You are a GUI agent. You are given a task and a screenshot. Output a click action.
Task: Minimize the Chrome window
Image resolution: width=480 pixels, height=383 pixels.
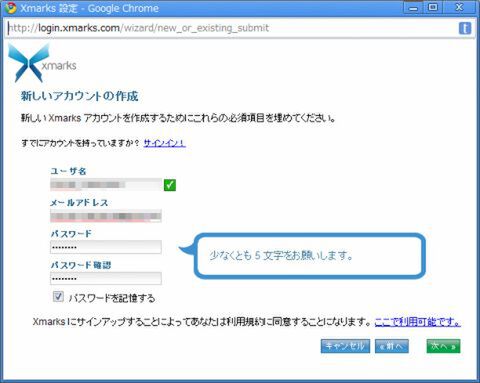[x=413, y=8]
